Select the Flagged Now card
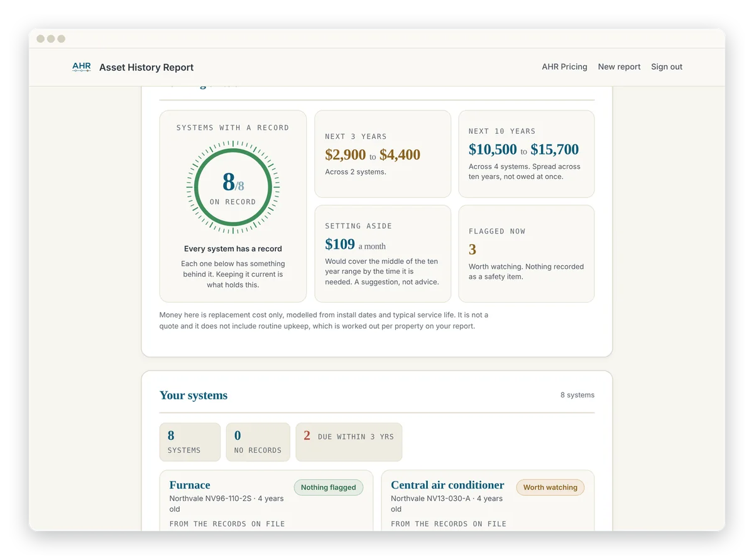 (x=527, y=254)
